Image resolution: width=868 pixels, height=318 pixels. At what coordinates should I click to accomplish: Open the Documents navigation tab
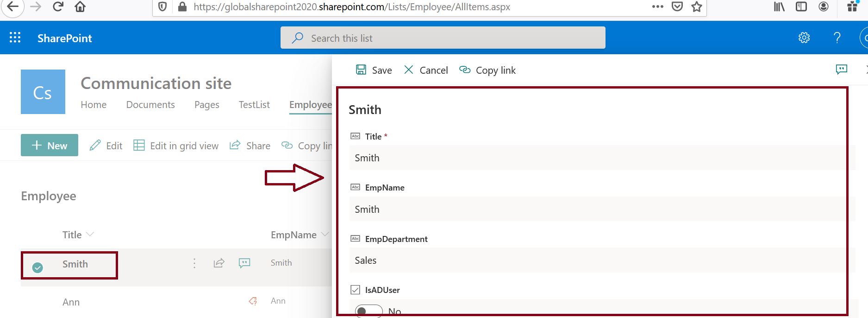pyautogui.click(x=150, y=105)
